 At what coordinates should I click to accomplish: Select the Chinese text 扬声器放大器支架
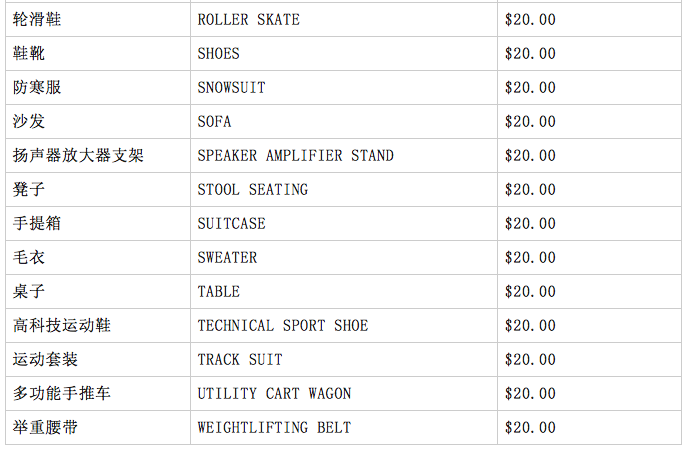coord(78,156)
